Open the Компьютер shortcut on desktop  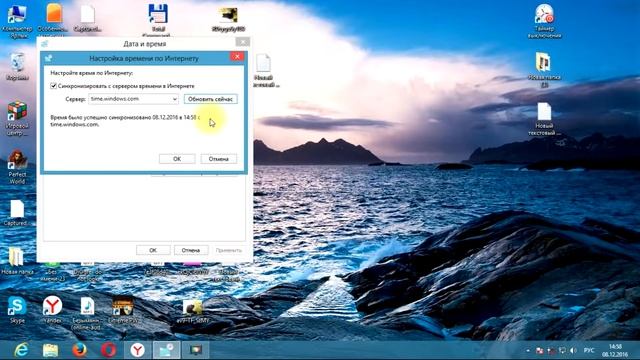[17, 16]
